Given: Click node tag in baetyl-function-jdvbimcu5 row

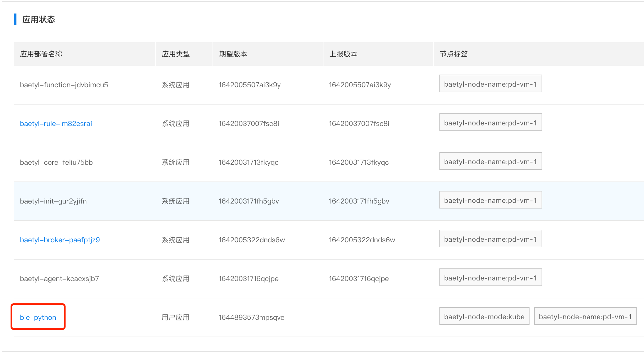Looking at the screenshot, I should click(x=490, y=83).
